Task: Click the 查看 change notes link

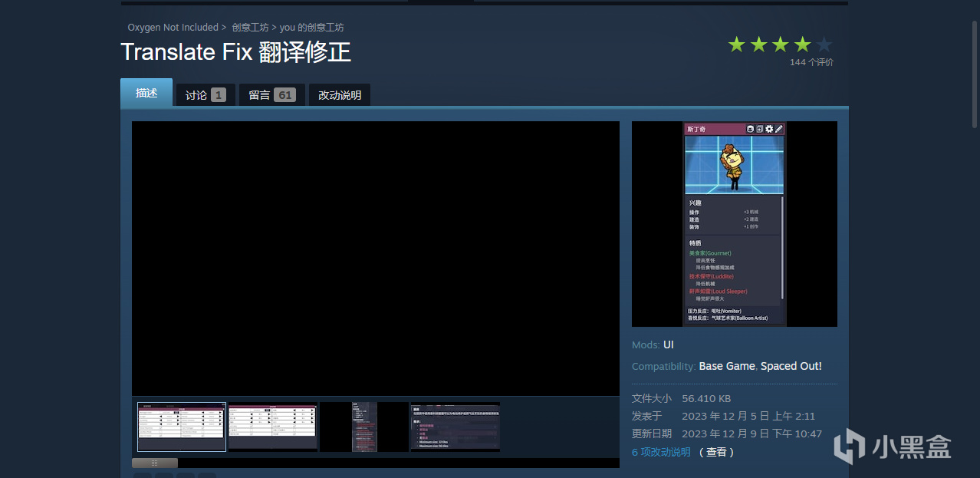Action: tap(716, 452)
